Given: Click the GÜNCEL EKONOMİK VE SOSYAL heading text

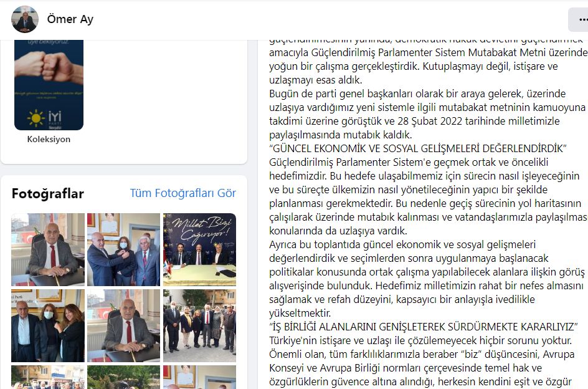Looking at the screenshot, I should (x=418, y=149).
